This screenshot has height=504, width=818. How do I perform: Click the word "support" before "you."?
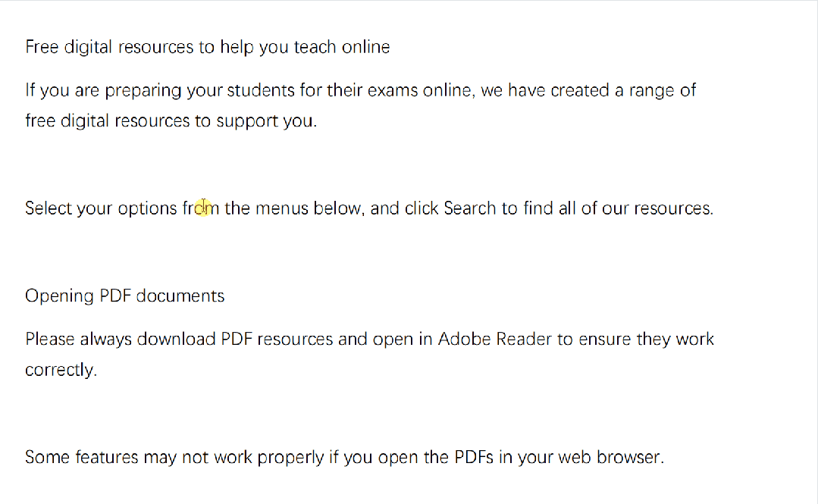click(247, 121)
